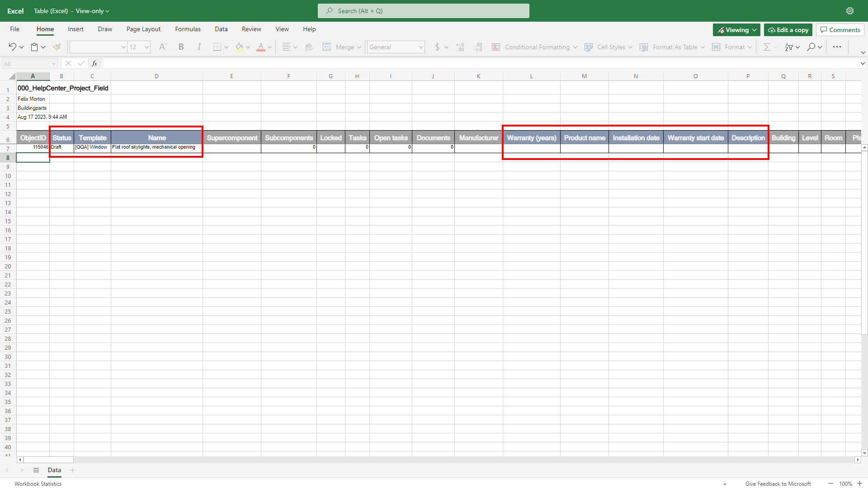Click Give Feedback to Microsoft link

pos(778,483)
